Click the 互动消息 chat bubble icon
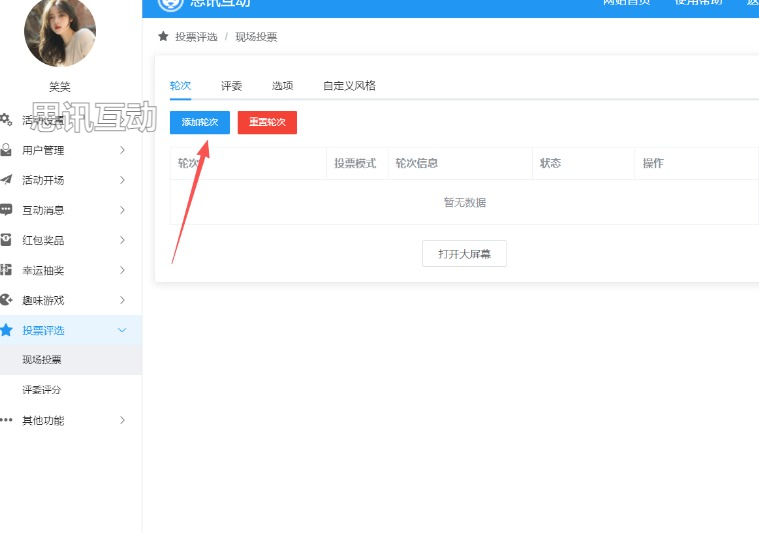This screenshot has height=533, width=759. (x=6, y=210)
